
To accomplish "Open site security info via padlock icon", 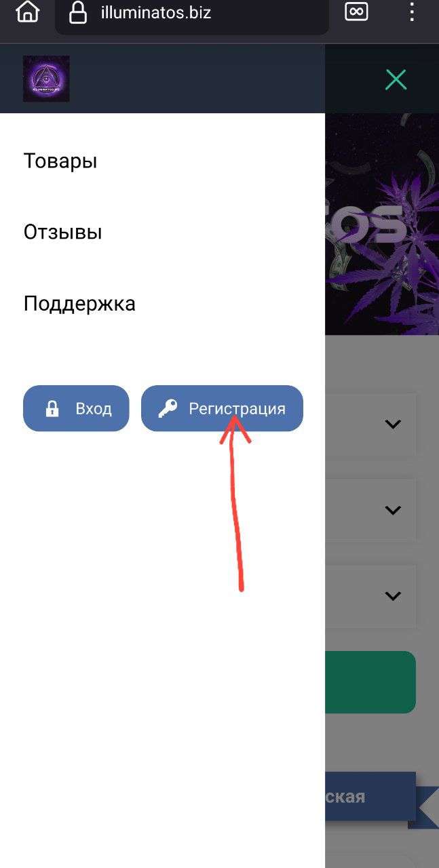I will 79,13.
